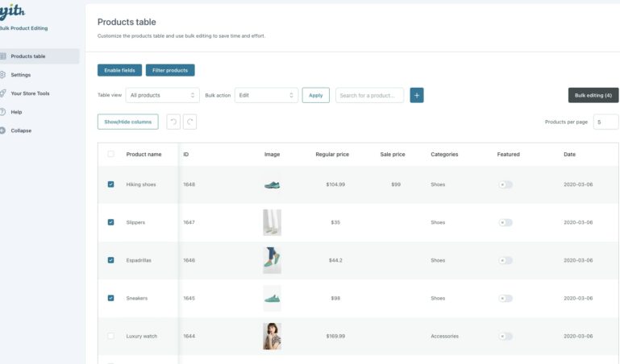Click the Regular price column header

pyautogui.click(x=332, y=154)
